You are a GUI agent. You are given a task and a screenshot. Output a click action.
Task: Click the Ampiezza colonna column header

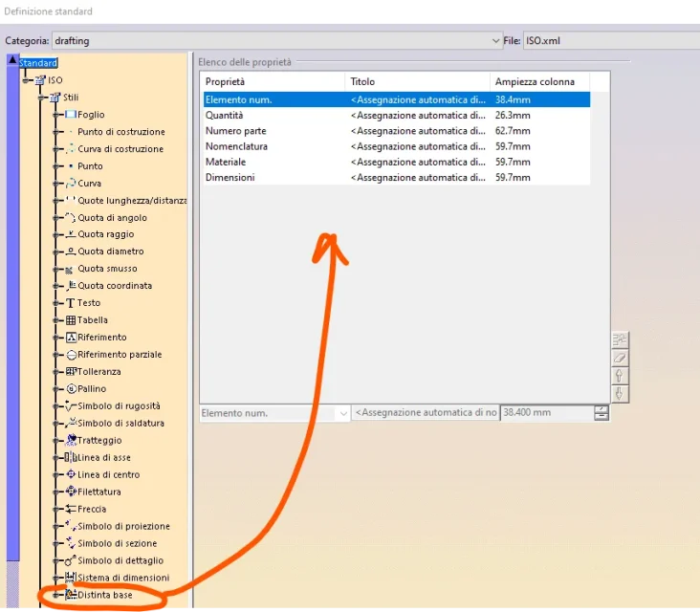(x=538, y=81)
